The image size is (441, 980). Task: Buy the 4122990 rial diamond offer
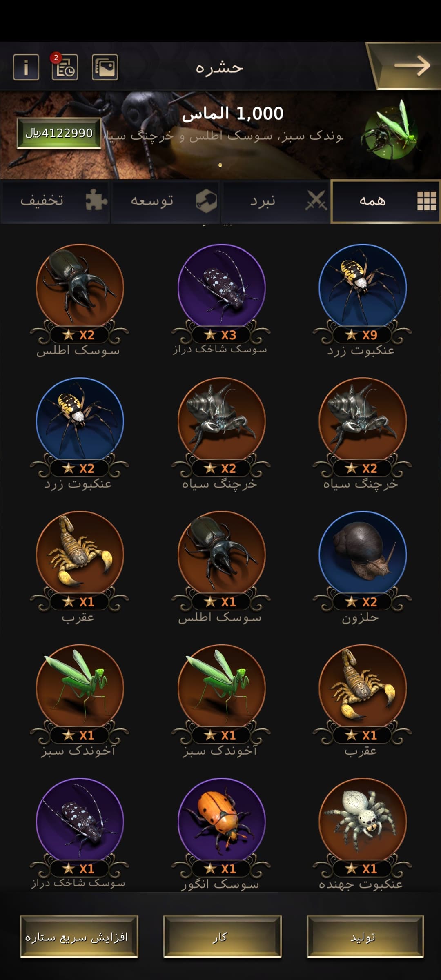59,133
